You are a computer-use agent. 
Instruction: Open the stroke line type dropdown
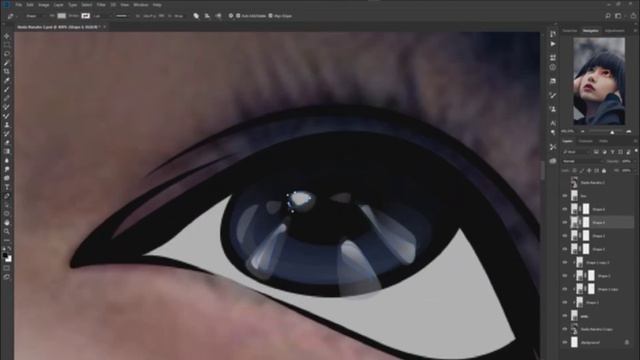pyautogui.click(x=121, y=16)
